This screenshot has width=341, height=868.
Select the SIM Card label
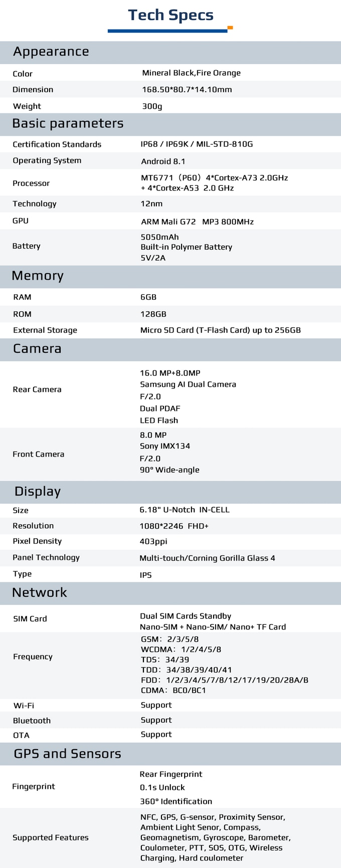[30, 619]
